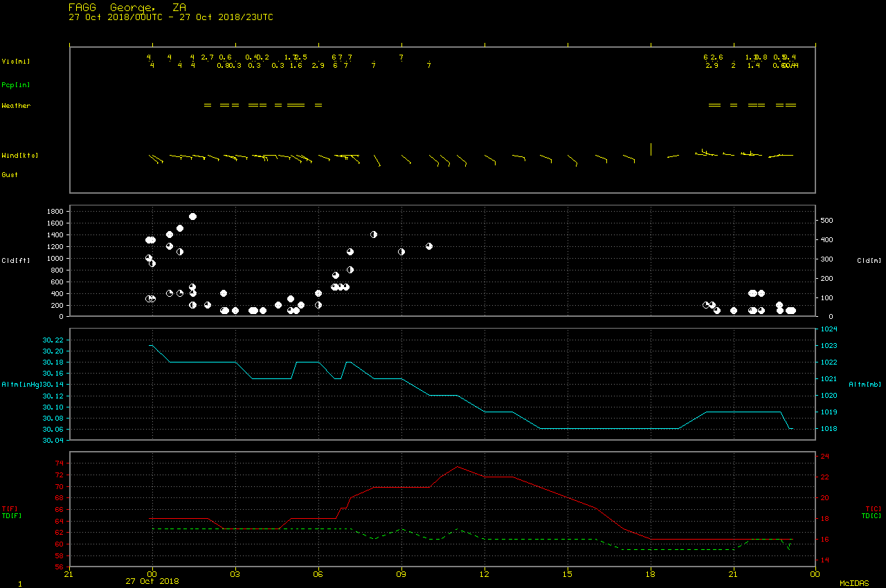
Task: Click the highest cloud marker at 1700 ft
Action: (192, 217)
